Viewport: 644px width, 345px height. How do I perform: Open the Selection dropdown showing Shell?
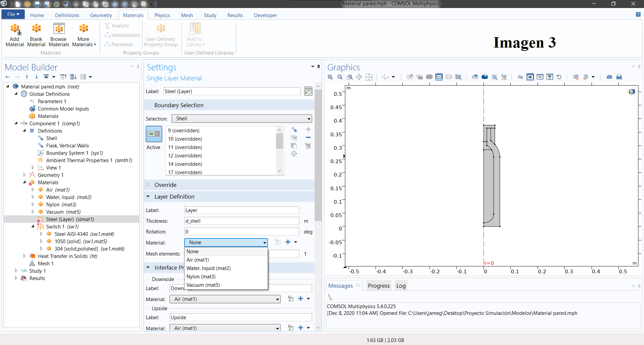coord(241,119)
